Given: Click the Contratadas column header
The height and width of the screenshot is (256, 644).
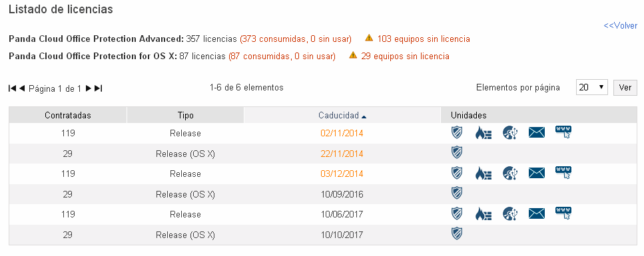Looking at the screenshot, I should click(x=68, y=115).
